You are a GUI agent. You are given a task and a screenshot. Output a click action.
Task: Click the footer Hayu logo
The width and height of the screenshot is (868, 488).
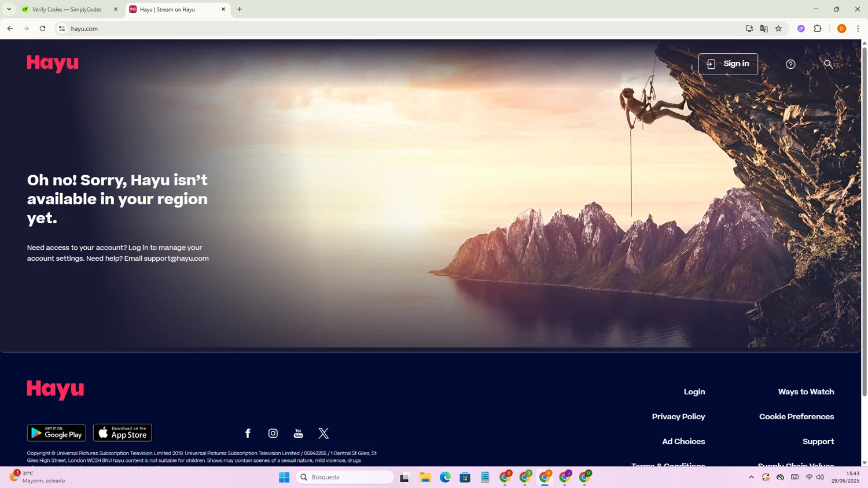[56, 390]
